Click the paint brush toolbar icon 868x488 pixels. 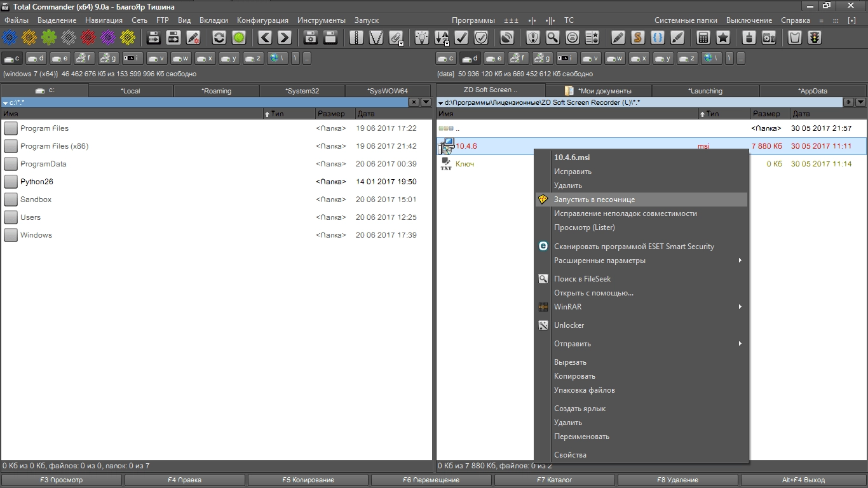(677, 37)
